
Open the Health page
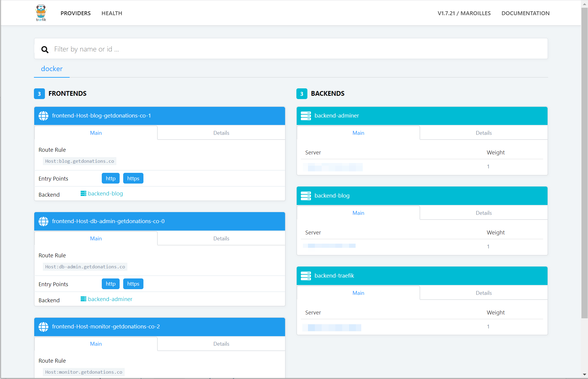112,13
